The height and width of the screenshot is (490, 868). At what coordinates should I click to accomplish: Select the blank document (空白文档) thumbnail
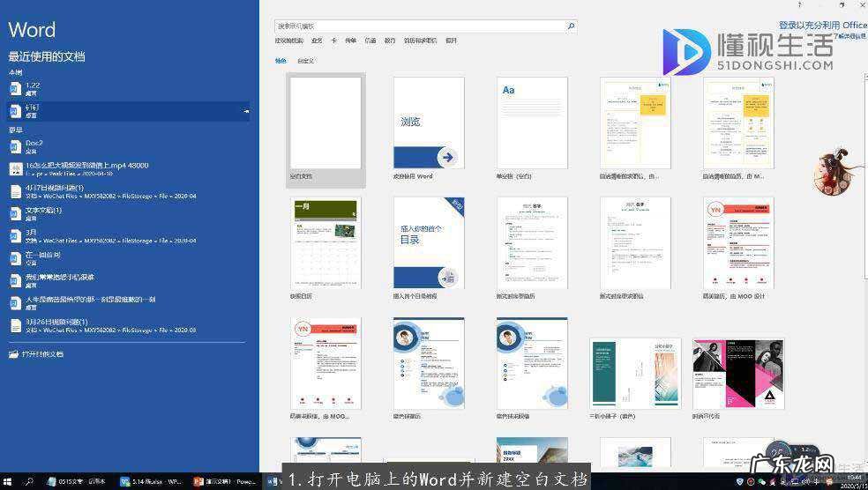tap(325, 123)
